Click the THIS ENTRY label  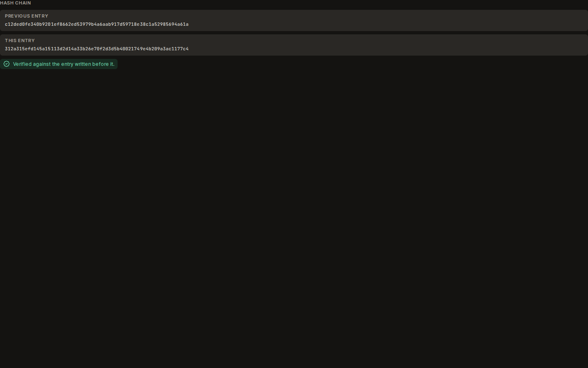[20, 40]
